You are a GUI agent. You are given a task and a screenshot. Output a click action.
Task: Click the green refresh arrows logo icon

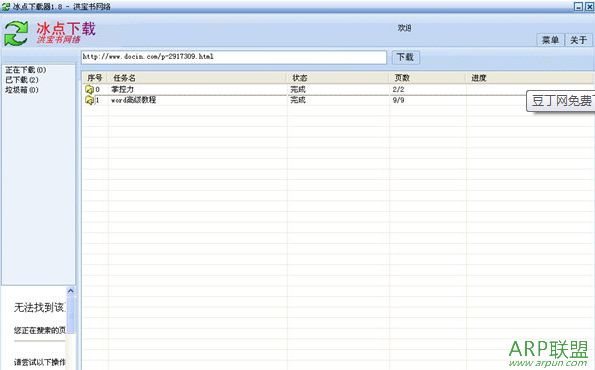(16, 34)
